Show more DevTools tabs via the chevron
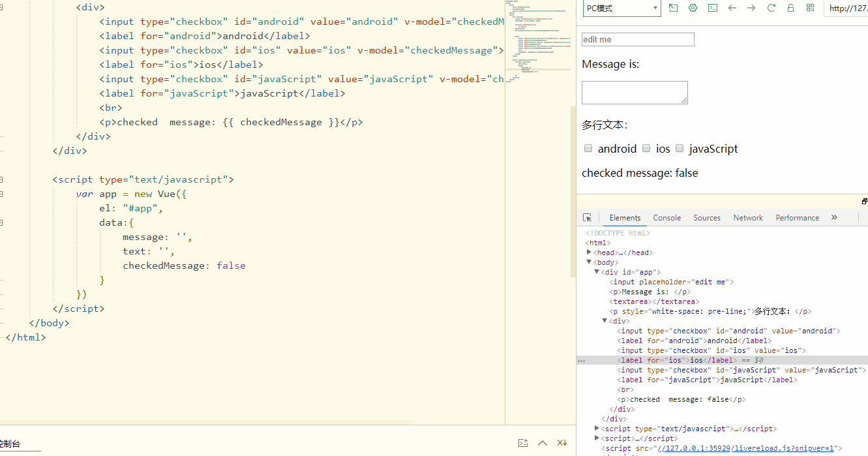This screenshot has height=456, width=868. [x=834, y=217]
